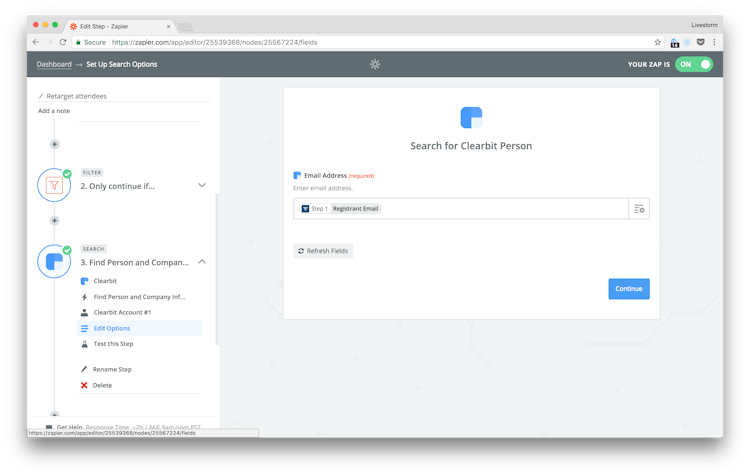This screenshot has height=476, width=750.
Task: Click the red X delete icon
Action: point(84,385)
